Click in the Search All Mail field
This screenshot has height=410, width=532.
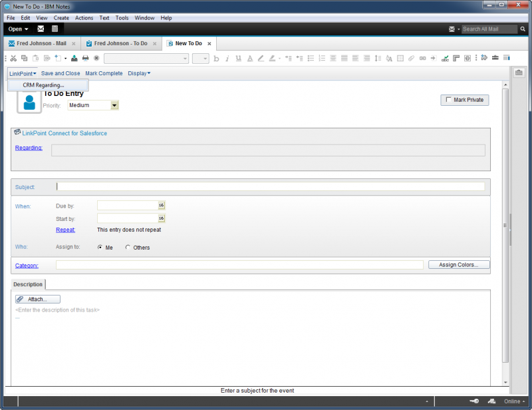[x=489, y=29]
